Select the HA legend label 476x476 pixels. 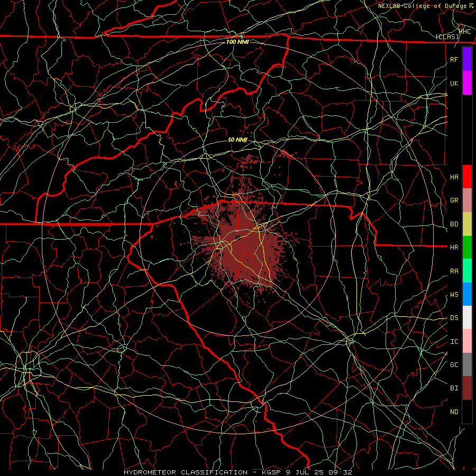pos(454,177)
